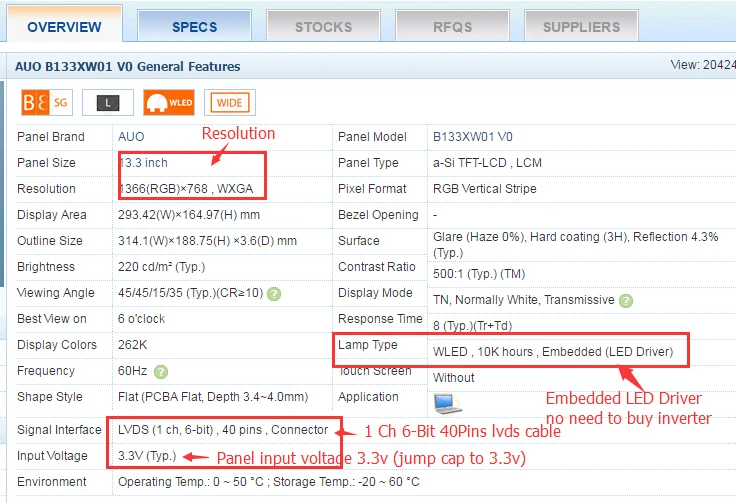
Task: Click the 'Input Voltage' label
Action: (52, 456)
